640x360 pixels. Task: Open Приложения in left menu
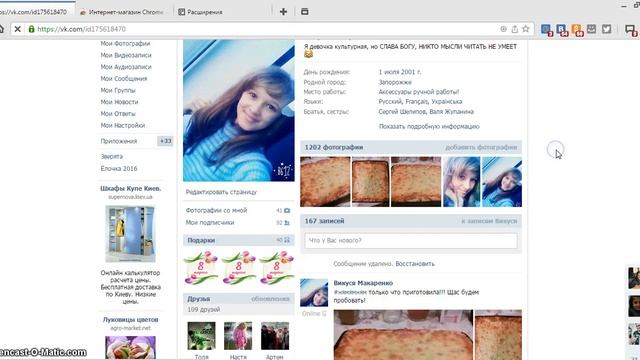point(119,141)
